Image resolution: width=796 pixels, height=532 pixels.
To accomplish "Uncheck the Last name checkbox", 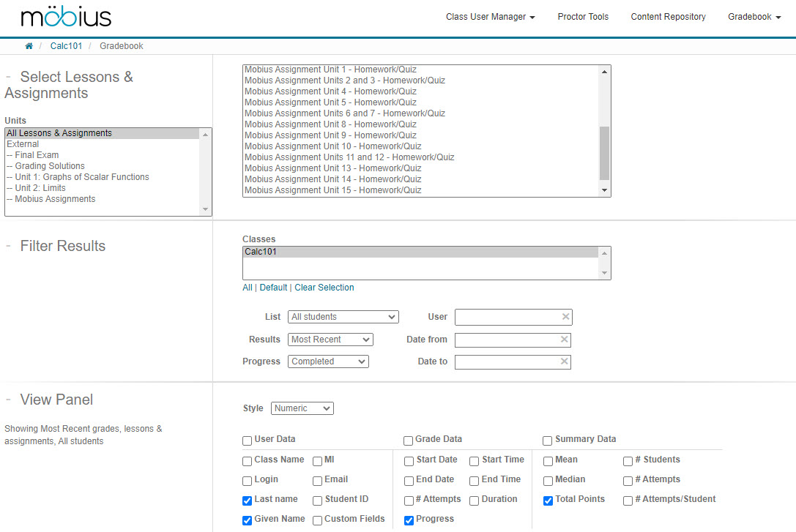I will click(248, 501).
